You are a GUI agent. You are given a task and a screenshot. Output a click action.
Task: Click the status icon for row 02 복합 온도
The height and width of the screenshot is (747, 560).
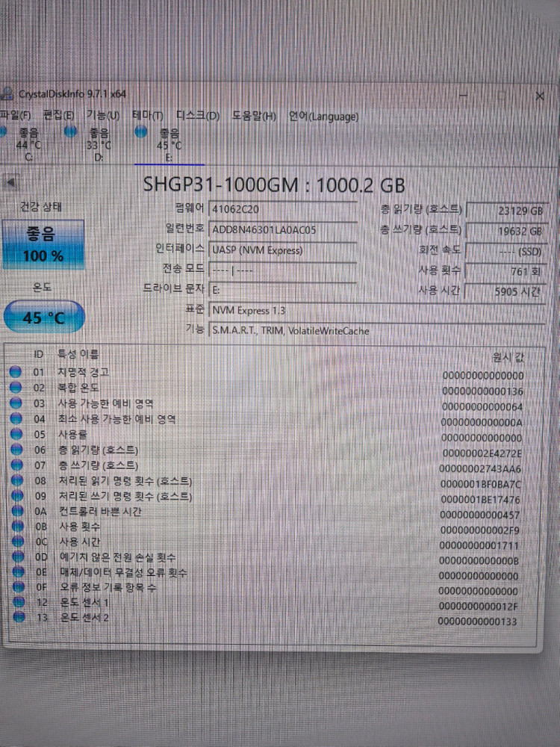(16, 387)
